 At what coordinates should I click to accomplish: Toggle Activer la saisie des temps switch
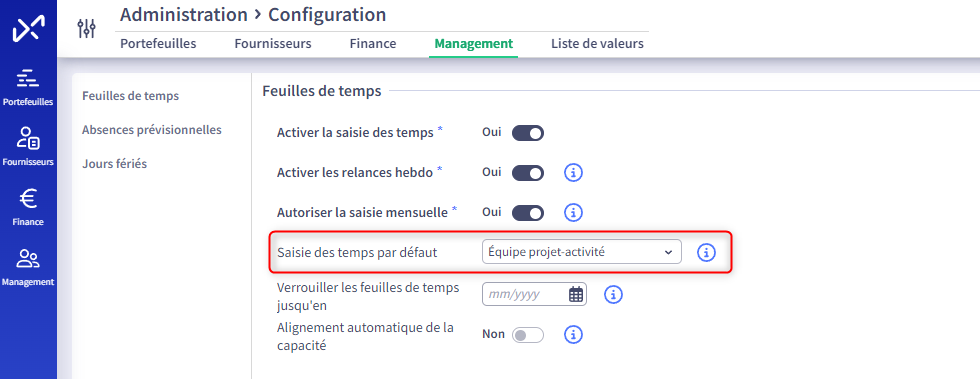[x=528, y=133]
